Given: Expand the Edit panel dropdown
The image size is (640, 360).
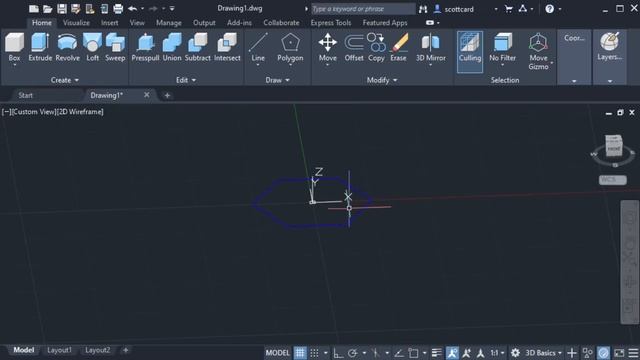Looking at the screenshot, I should (186, 80).
